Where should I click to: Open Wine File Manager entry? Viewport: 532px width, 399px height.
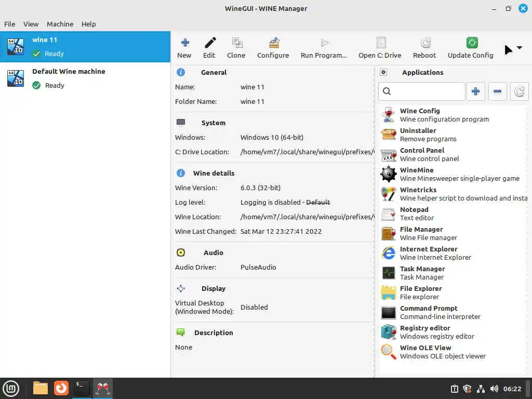point(453,233)
